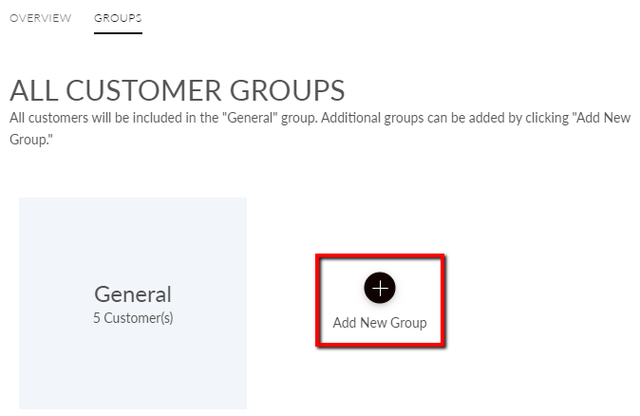640x416 pixels.
Task: Click the word CUSTOMER in the page heading
Action: (x=143, y=90)
